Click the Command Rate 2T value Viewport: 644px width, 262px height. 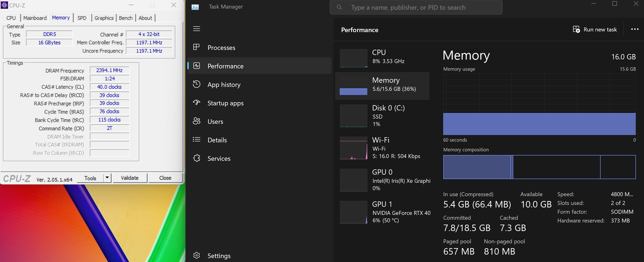[x=109, y=128]
